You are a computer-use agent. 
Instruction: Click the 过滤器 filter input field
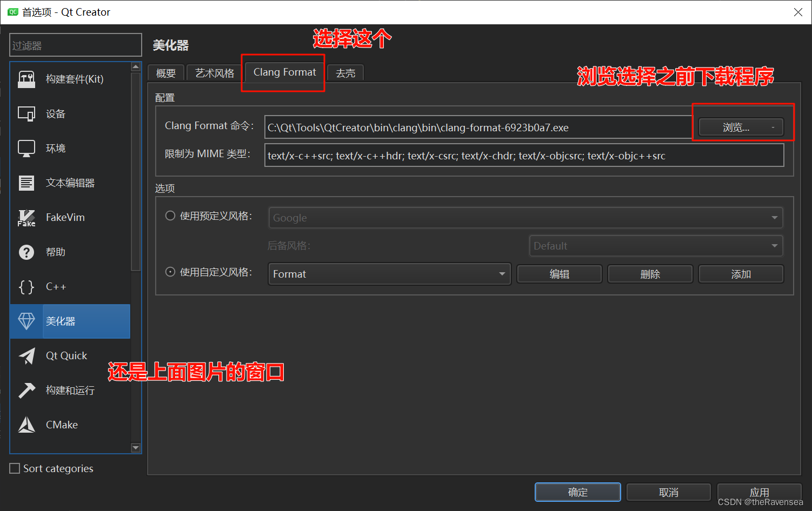click(76, 45)
